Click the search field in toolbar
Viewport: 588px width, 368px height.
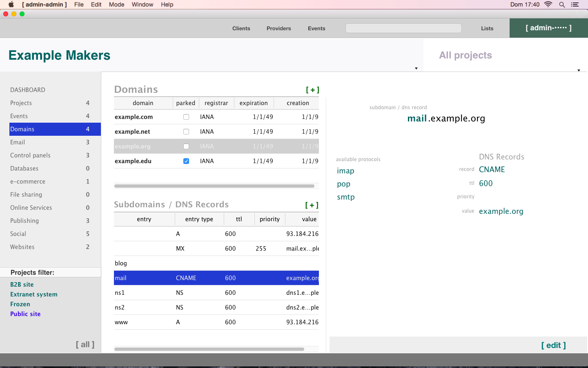click(x=403, y=28)
